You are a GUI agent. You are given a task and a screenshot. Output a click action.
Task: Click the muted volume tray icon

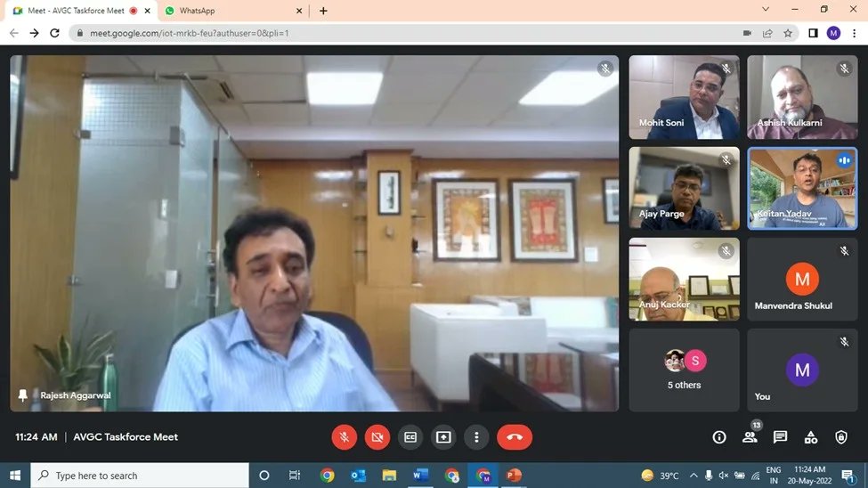[723, 476]
